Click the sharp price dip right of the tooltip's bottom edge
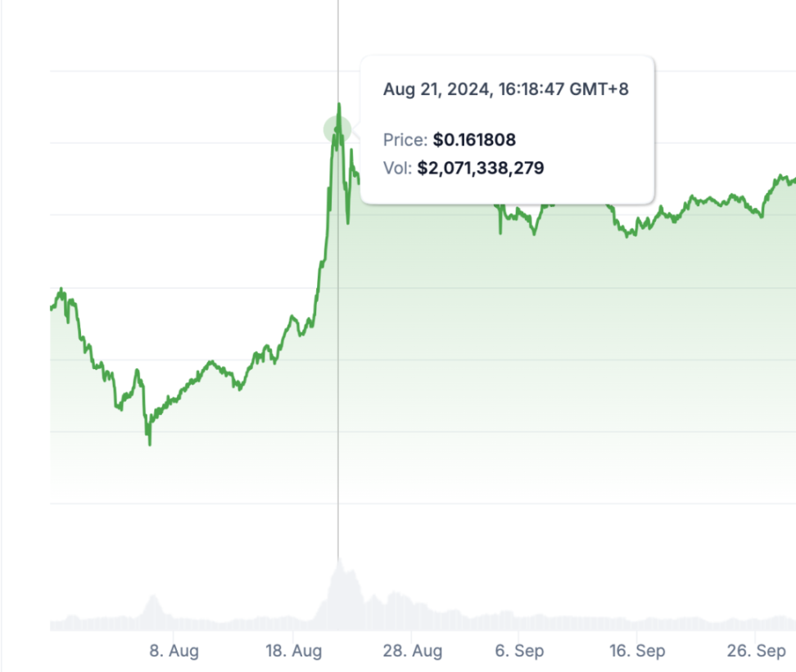This screenshot has width=796, height=672. [500, 231]
